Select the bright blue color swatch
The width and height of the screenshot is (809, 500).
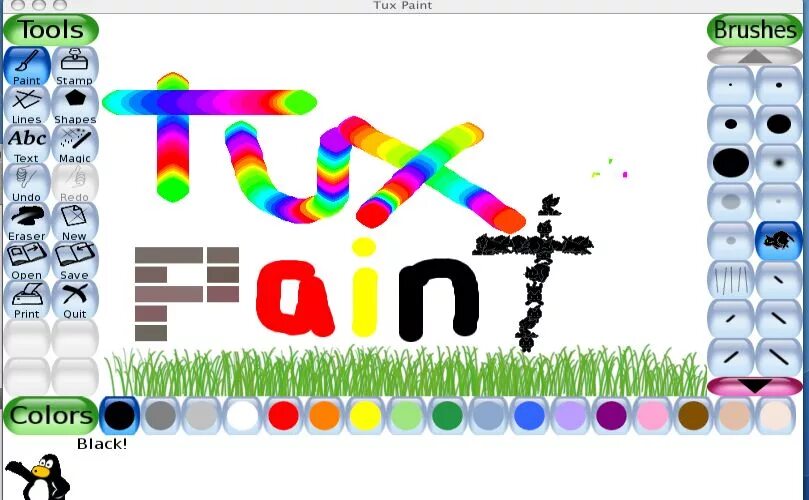(529, 415)
